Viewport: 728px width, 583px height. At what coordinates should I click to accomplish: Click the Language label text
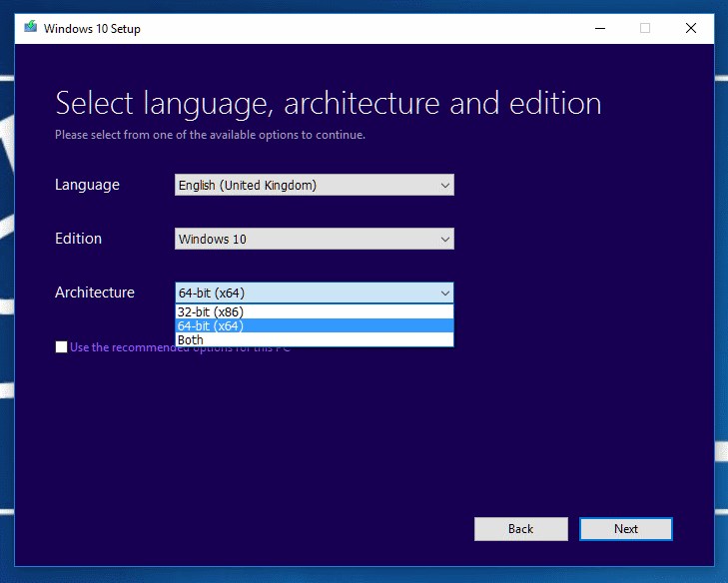[87, 185]
